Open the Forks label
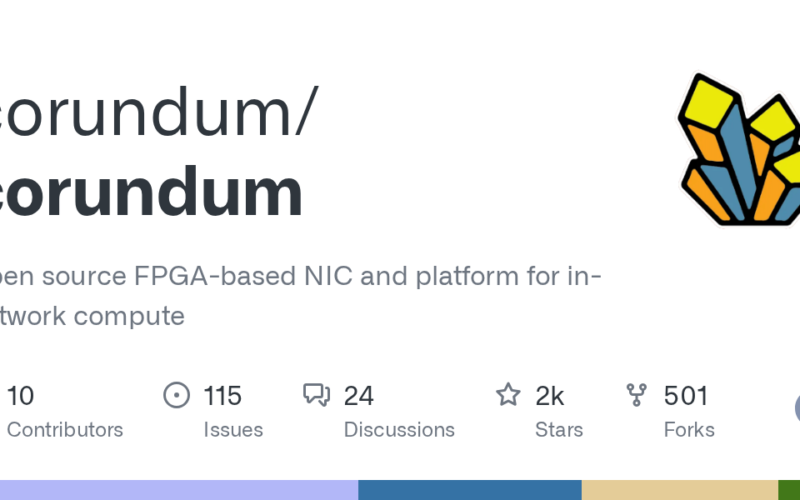Screen dimensions: 800x500 689,430
